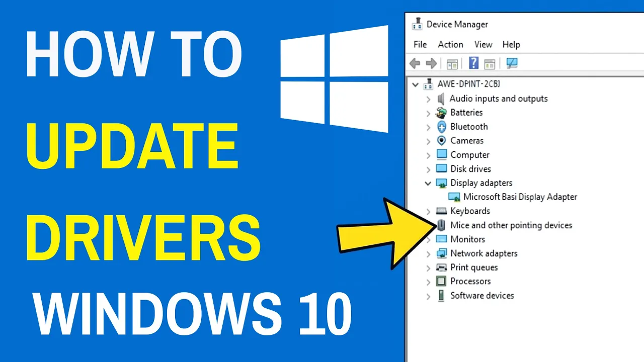The height and width of the screenshot is (362, 644).
Task: Click the Print queues device category
Action: click(473, 267)
